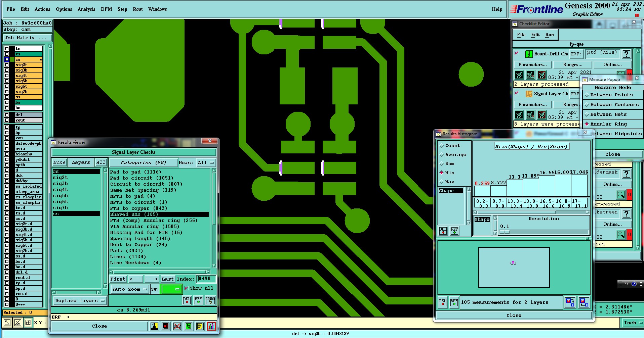This screenshot has height=338, width=644.
Task: Select the Count radio option in histogram
Action: [x=442, y=146]
